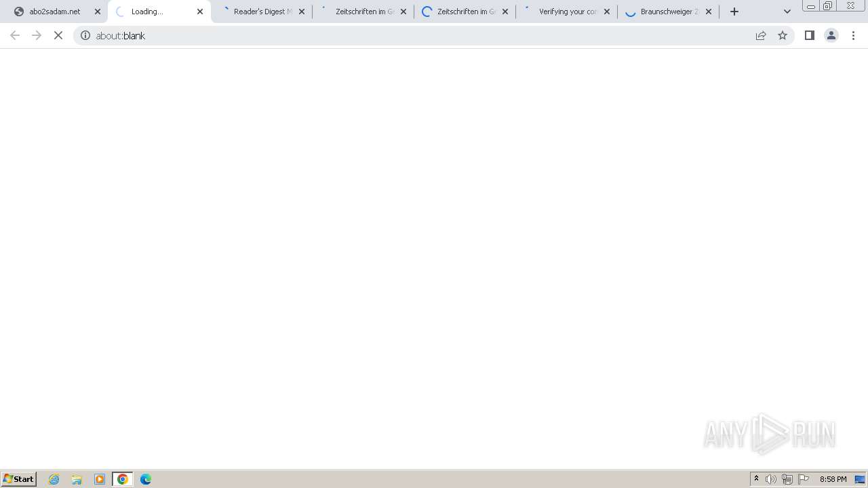Screen dimensions: 868x488
Task: Close the abo2sadam.net tab
Action: click(98, 12)
